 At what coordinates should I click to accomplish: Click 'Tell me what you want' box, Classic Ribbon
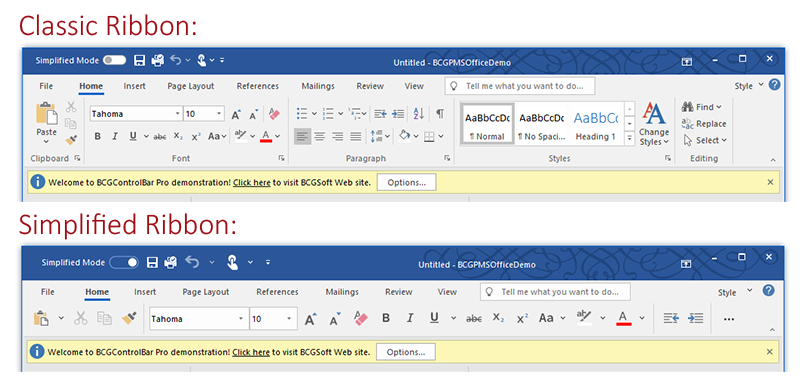pos(520,86)
